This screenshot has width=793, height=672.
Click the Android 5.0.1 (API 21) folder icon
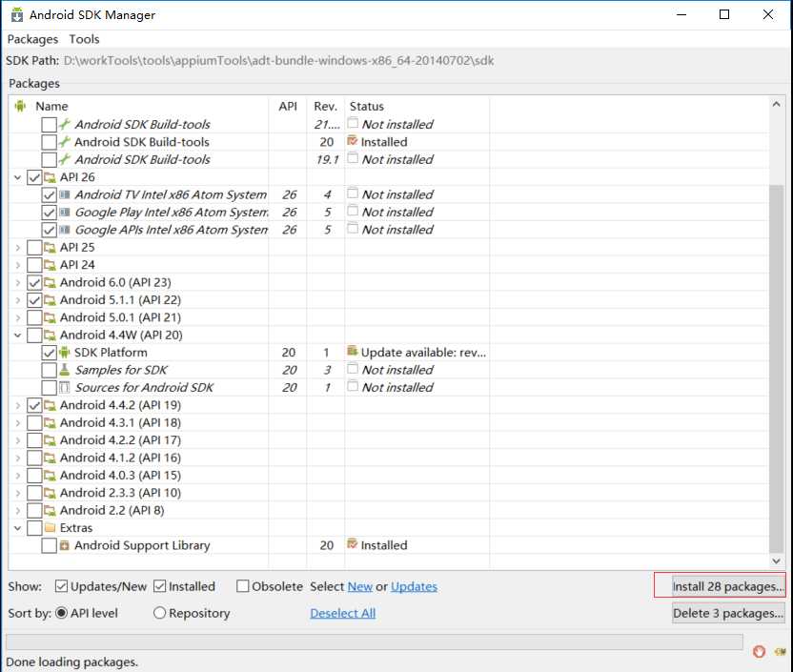(x=50, y=318)
